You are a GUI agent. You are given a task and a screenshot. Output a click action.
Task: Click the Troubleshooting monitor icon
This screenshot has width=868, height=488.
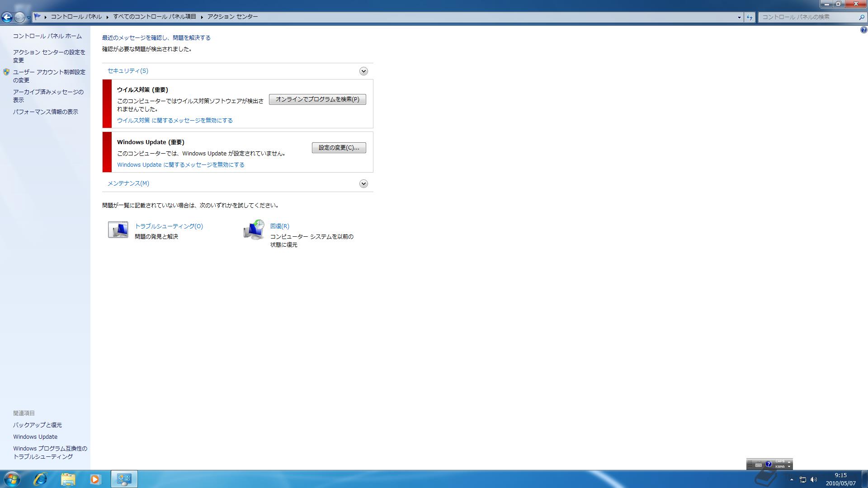pyautogui.click(x=118, y=230)
